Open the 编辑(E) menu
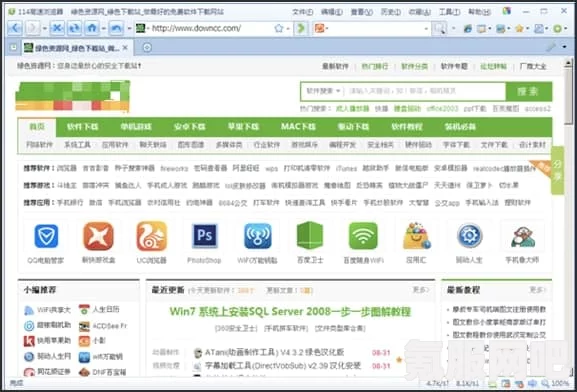 pos(332,12)
